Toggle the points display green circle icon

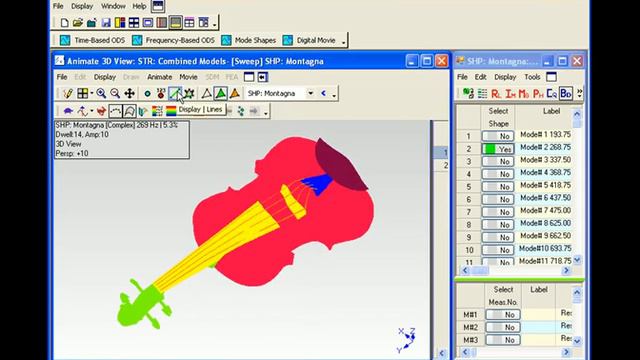147,94
